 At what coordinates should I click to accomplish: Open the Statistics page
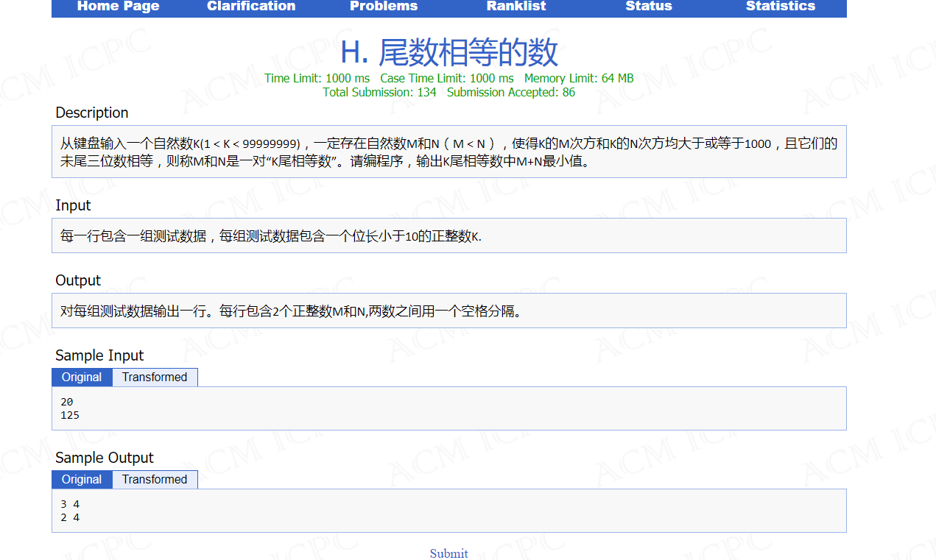tap(781, 6)
